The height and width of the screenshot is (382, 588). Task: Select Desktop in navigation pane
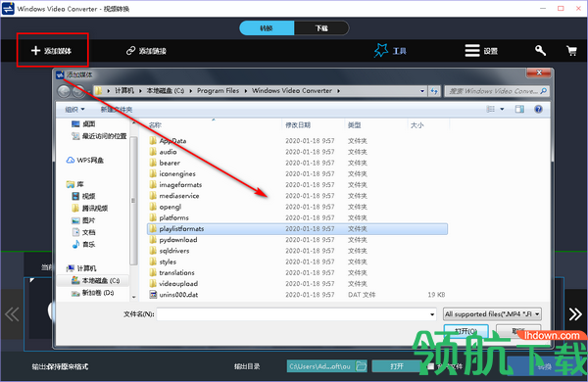tap(83, 123)
